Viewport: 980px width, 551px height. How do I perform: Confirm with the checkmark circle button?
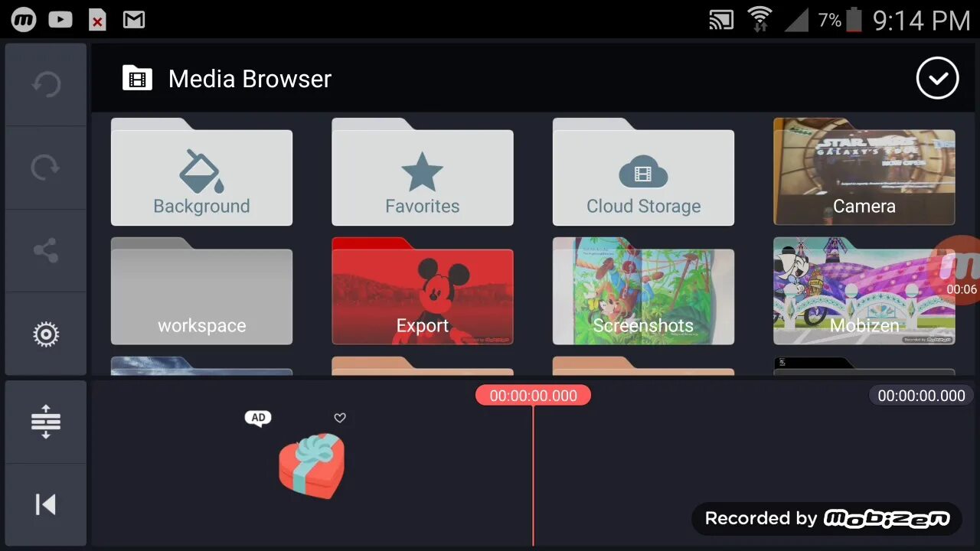pyautogui.click(x=937, y=78)
